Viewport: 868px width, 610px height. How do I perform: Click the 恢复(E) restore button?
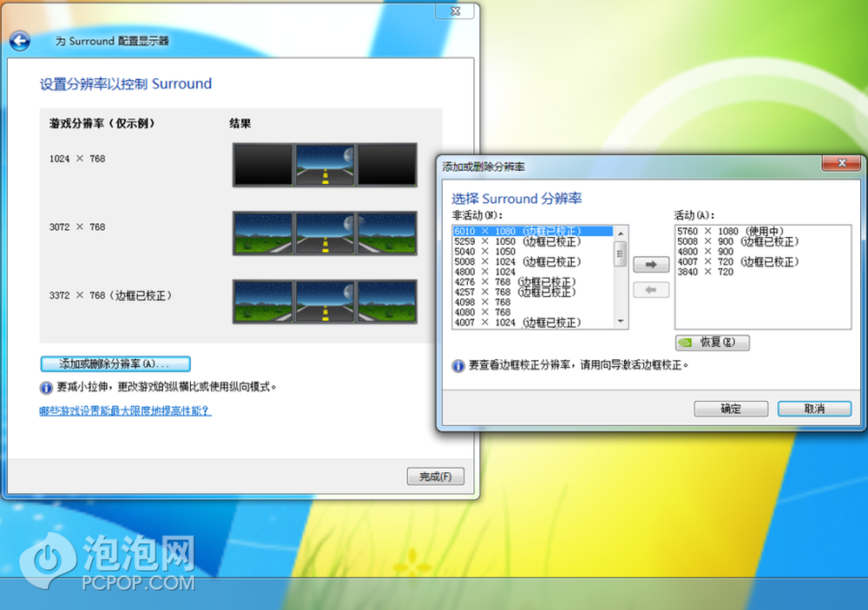pos(713,343)
